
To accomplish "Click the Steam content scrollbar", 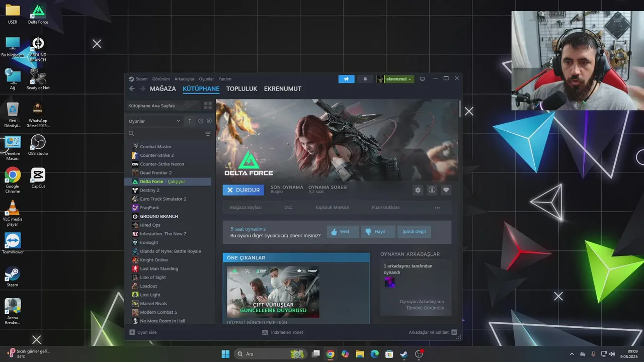I will [x=460, y=109].
